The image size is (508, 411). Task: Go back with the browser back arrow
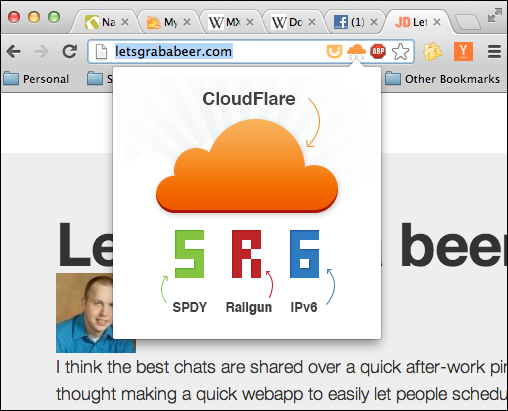[x=13, y=52]
